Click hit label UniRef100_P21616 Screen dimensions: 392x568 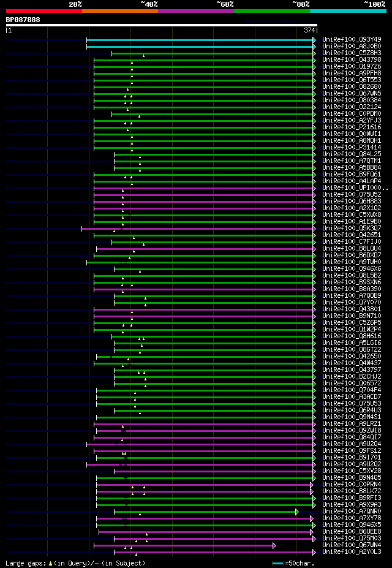coord(352,127)
